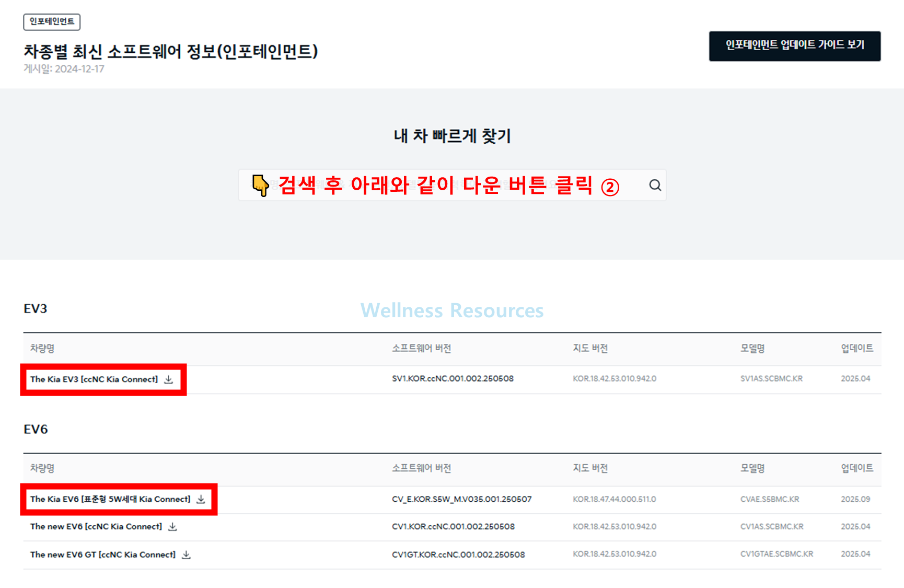Download The Kia EV6 표준형 5W세대 software
The width and height of the screenshot is (904, 588).
point(201,500)
